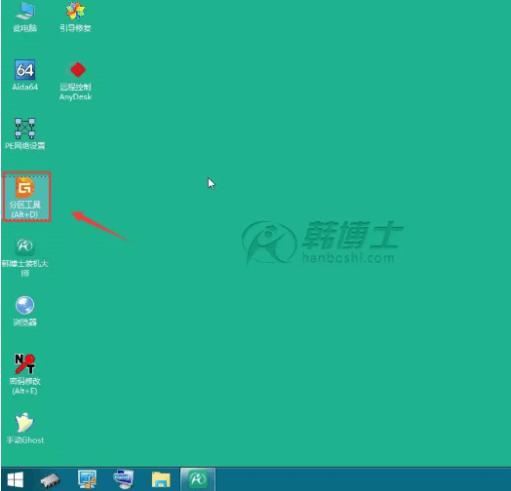Launch the boot repair tool icon
511x491 pixels.
click(75, 17)
